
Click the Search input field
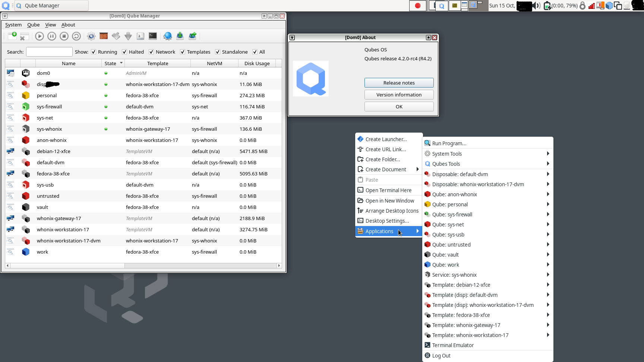[x=49, y=52]
